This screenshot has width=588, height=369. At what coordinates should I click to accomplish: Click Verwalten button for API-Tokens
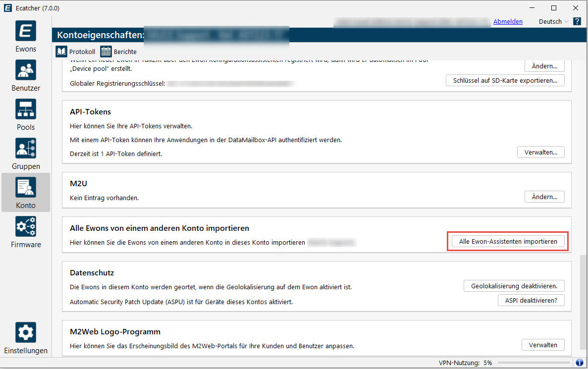point(540,153)
